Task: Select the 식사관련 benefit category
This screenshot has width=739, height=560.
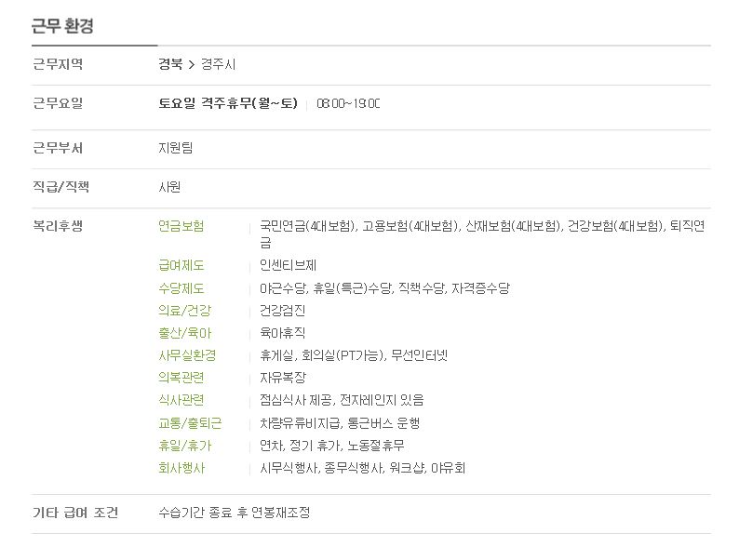Action: [181, 400]
